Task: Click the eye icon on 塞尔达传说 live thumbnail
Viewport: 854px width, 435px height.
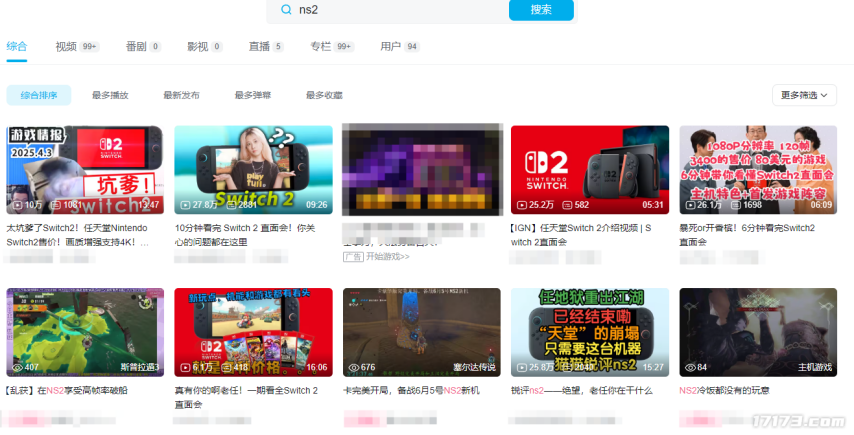Action: click(x=352, y=367)
